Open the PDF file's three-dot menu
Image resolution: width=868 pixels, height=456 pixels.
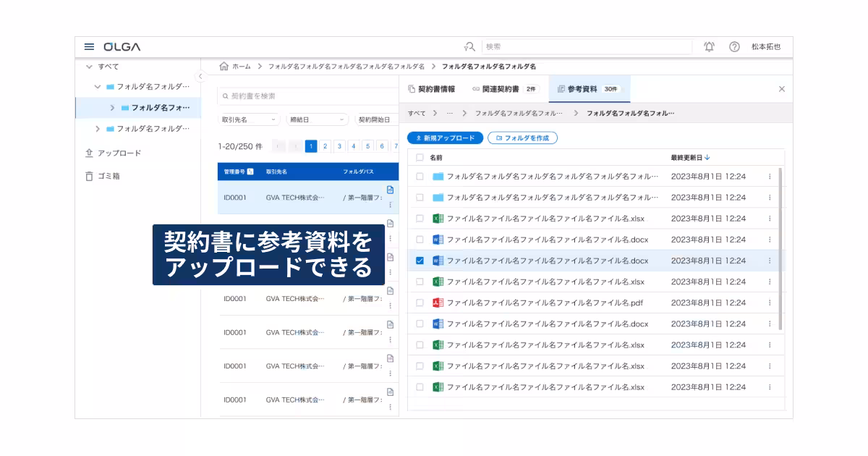(770, 303)
